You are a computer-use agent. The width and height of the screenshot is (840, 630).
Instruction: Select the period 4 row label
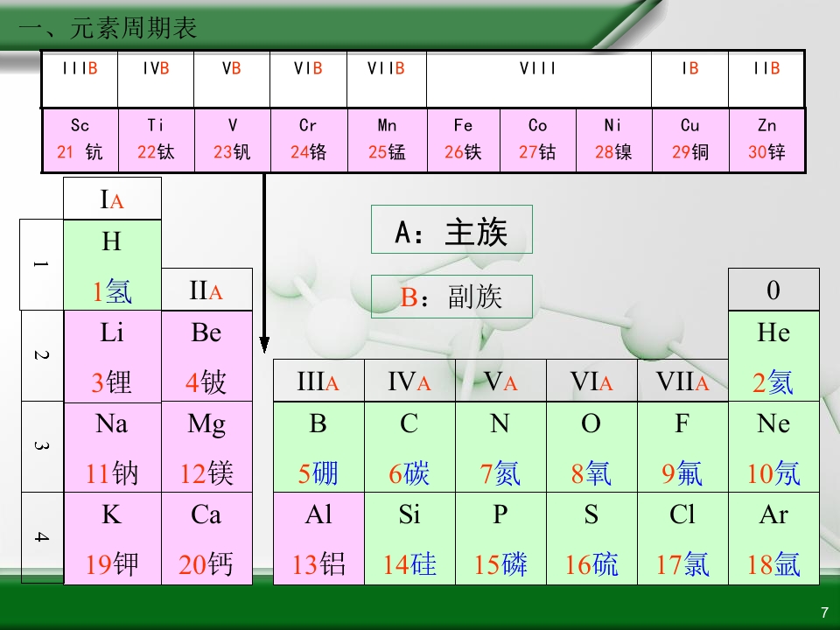click(41, 538)
